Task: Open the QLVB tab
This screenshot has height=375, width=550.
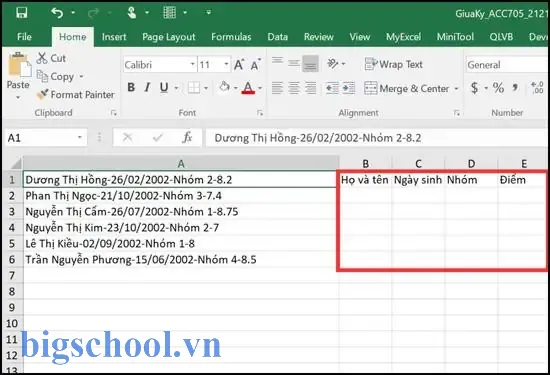Action: pyautogui.click(x=501, y=37)
